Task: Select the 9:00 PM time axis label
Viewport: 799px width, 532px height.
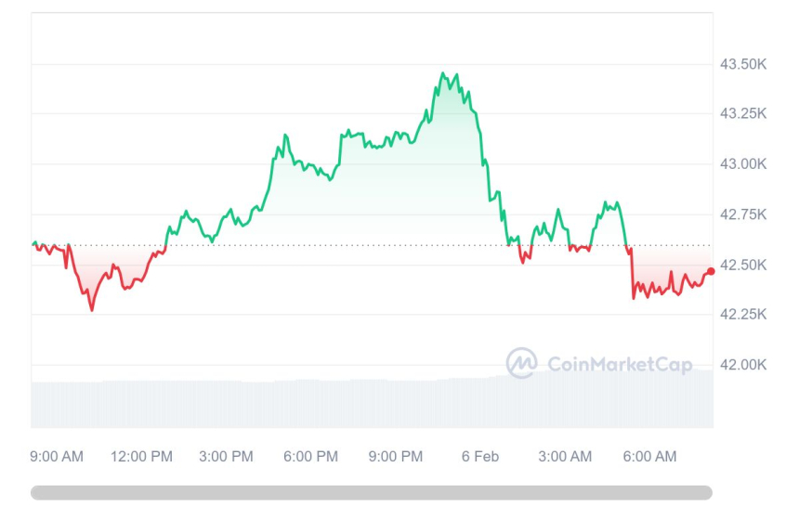Action: (x=395, y=457)
